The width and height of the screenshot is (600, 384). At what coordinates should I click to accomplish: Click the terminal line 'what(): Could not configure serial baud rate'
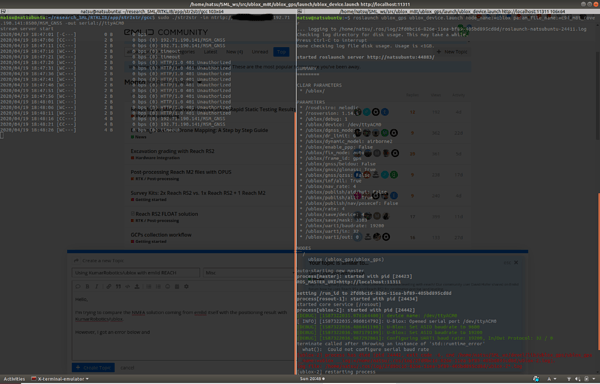coord(365,349)
